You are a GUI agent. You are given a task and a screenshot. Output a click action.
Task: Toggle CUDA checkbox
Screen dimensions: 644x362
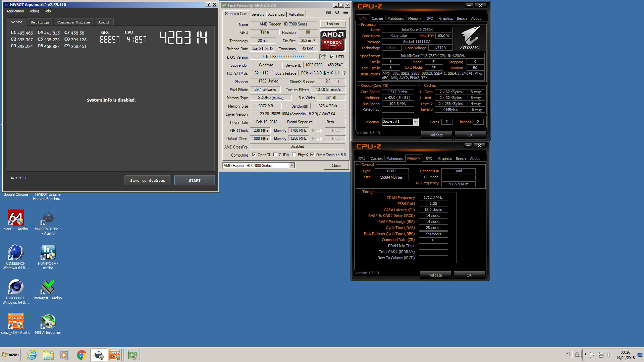click(275, 155)
